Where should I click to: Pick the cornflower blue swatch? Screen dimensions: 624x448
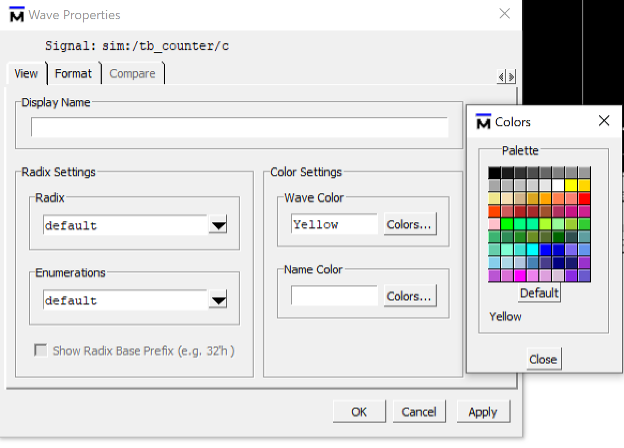click(584, 250)
